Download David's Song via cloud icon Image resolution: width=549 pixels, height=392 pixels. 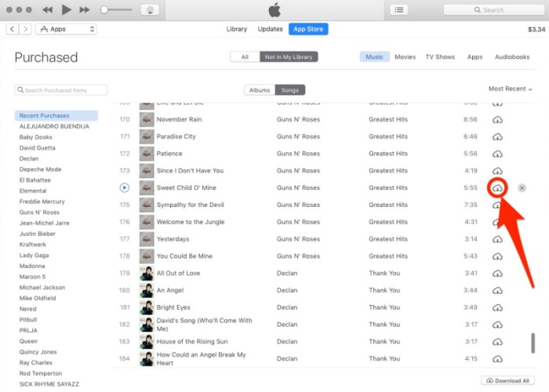(x=497, y=325)
